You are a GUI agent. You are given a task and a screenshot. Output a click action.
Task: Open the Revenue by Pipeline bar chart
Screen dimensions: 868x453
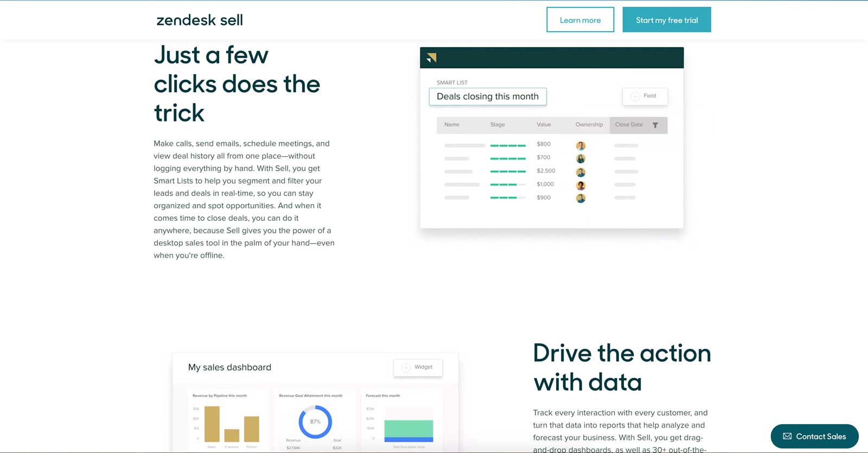click(x=228, y=422)
